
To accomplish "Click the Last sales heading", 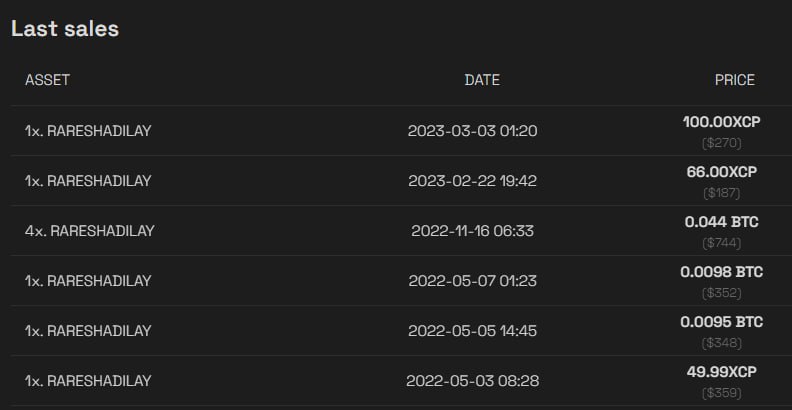I will click(65, 29).
